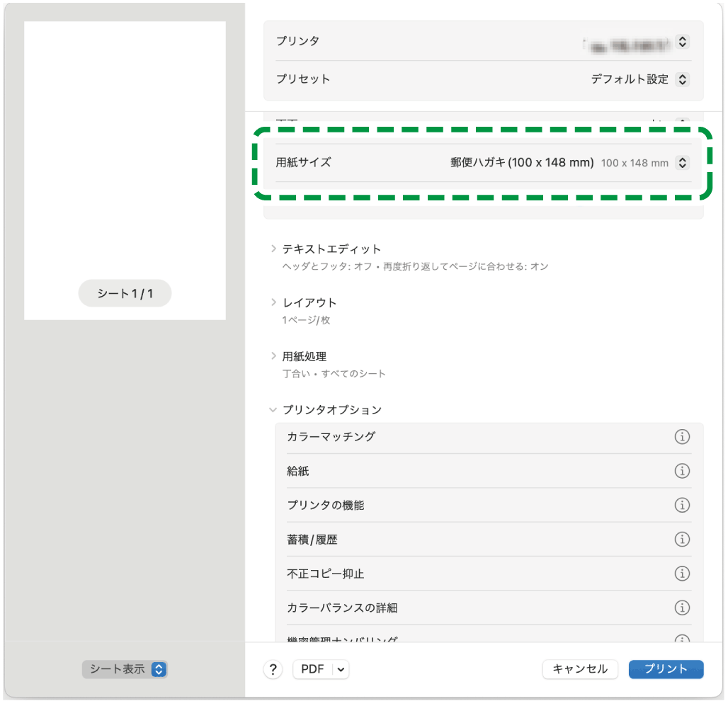View details for 給紙 settings

point(682,471)
